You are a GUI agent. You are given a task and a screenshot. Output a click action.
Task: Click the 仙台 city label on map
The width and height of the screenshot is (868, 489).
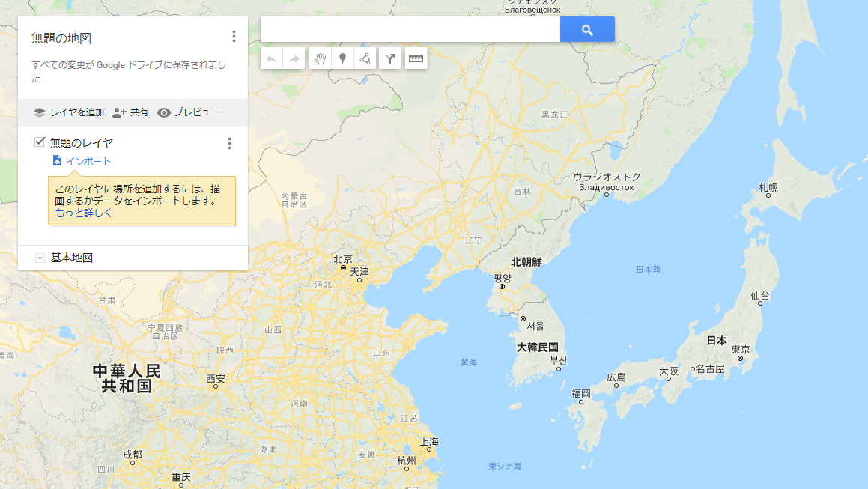click(x=760, y=296)
